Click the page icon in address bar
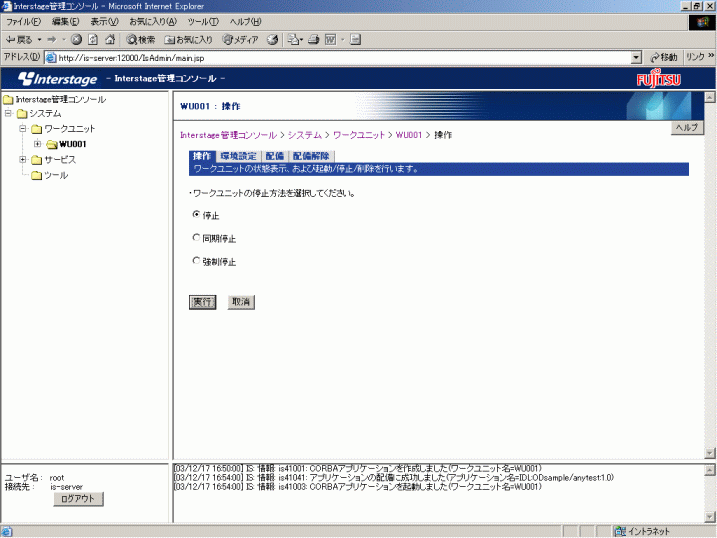The image size is (717, 538). pyautogui.click(x=51, y=58)
